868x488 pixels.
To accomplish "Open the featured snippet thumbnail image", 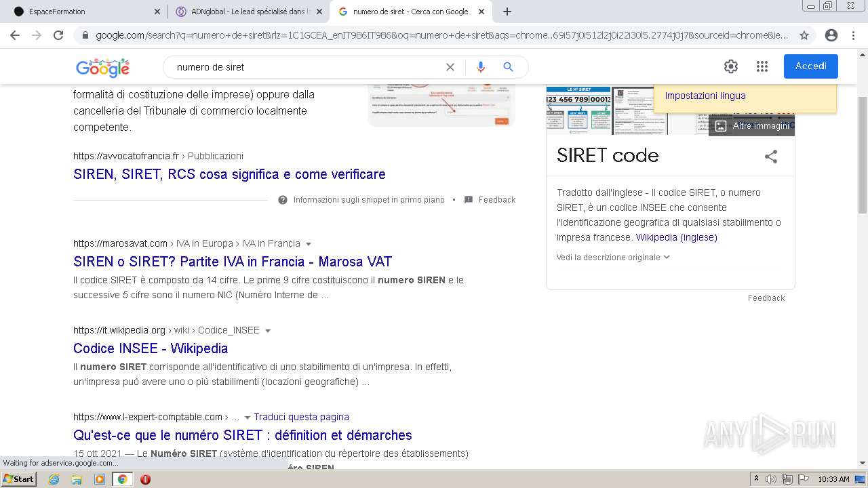I will (x=441, y=105).
